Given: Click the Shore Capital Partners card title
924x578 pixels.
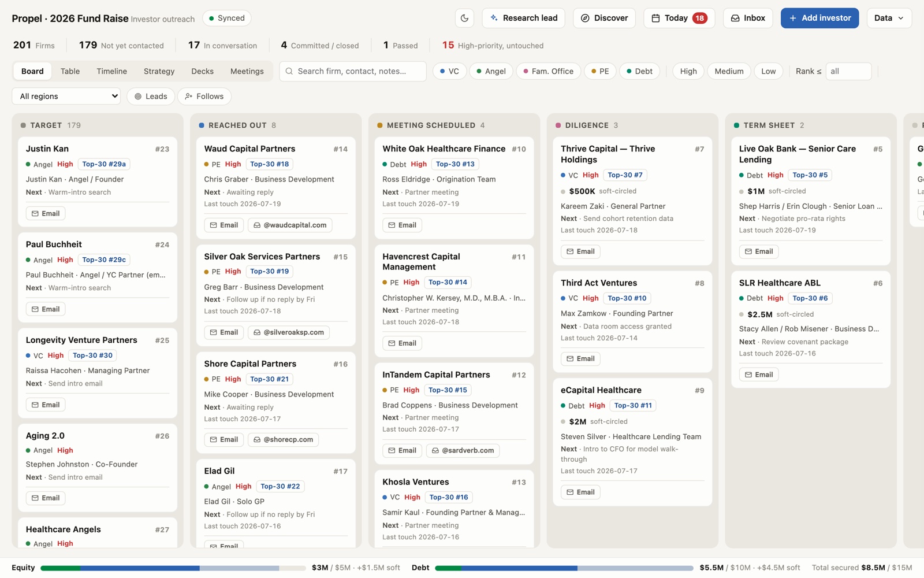Looking at the screenshot, I should point(250,364).
